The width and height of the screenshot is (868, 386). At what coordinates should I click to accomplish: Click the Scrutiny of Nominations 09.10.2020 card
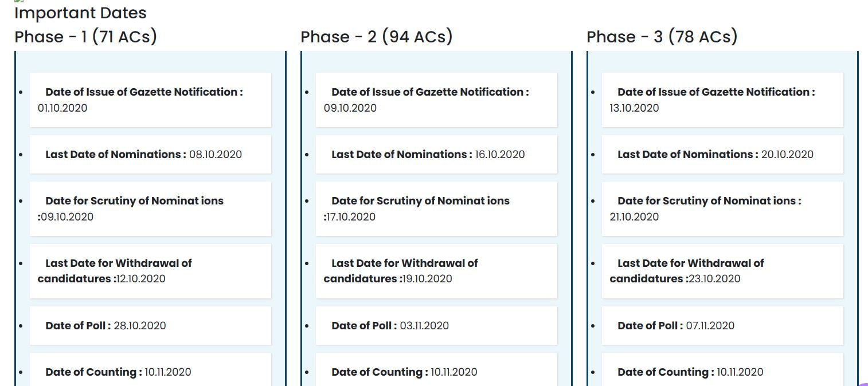coord(150,208)
